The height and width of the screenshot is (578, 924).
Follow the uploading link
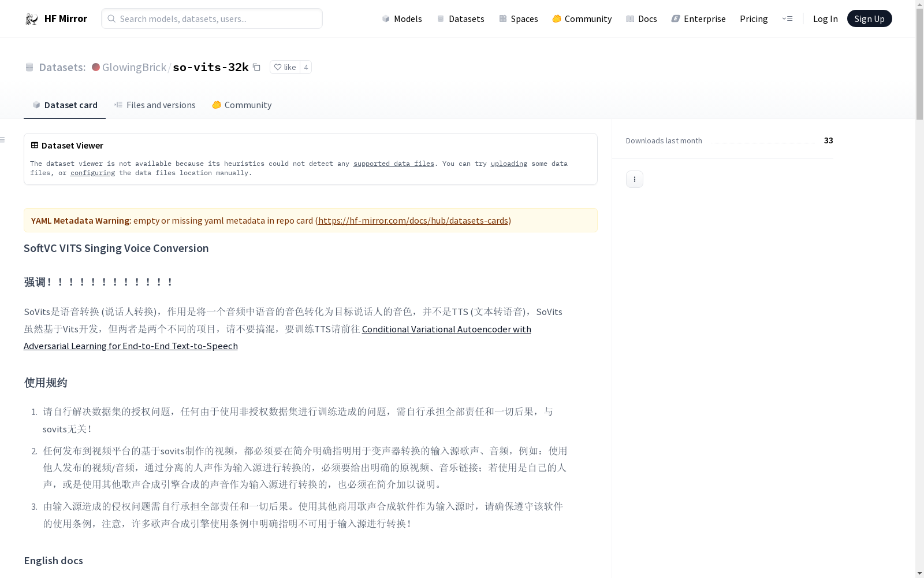pyautogui.click(x=509, y=164)
